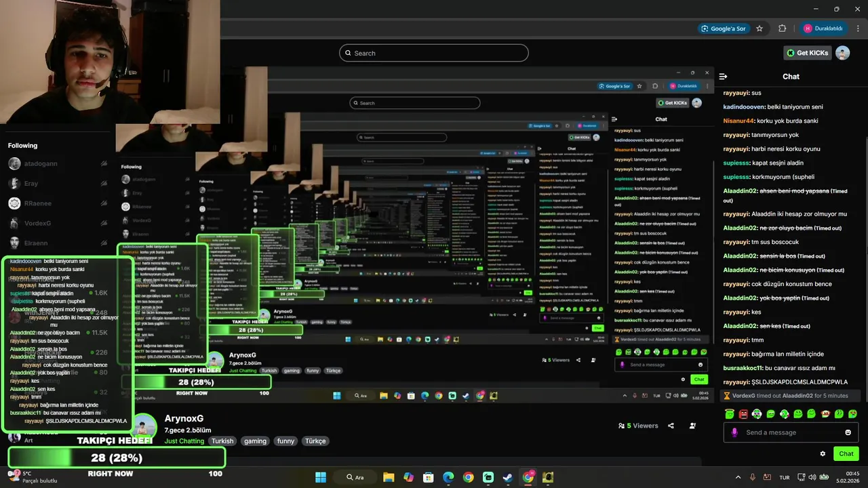Click username kadindoooven in chat
Screen dimensions: 868x488
[x=744, y=106]
